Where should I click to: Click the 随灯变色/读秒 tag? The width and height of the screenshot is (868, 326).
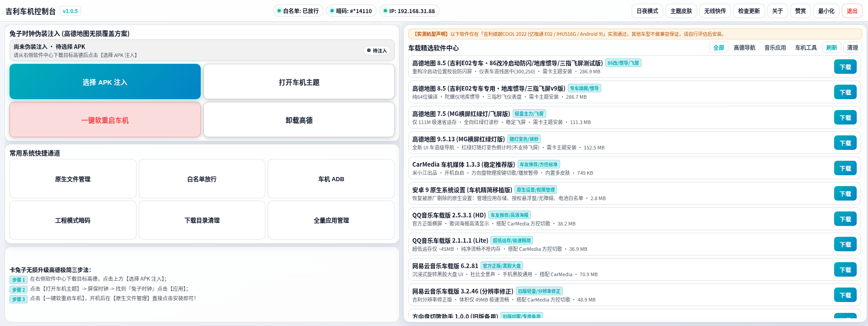[x=524, y=139]
